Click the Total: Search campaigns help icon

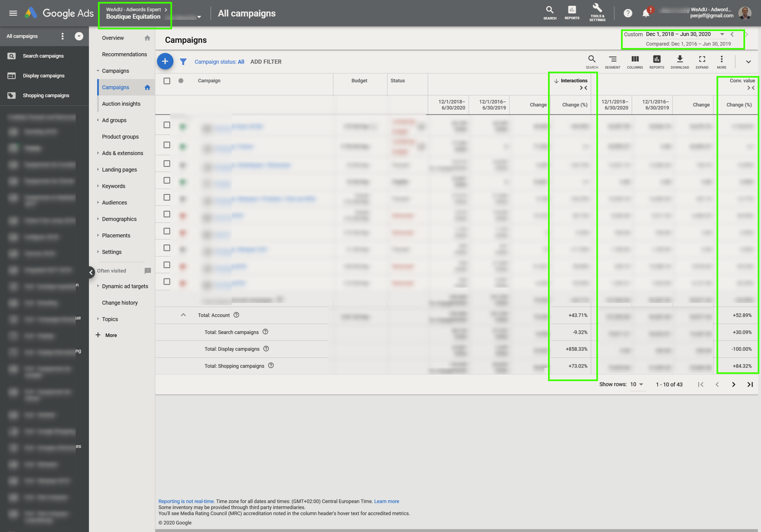265,332
